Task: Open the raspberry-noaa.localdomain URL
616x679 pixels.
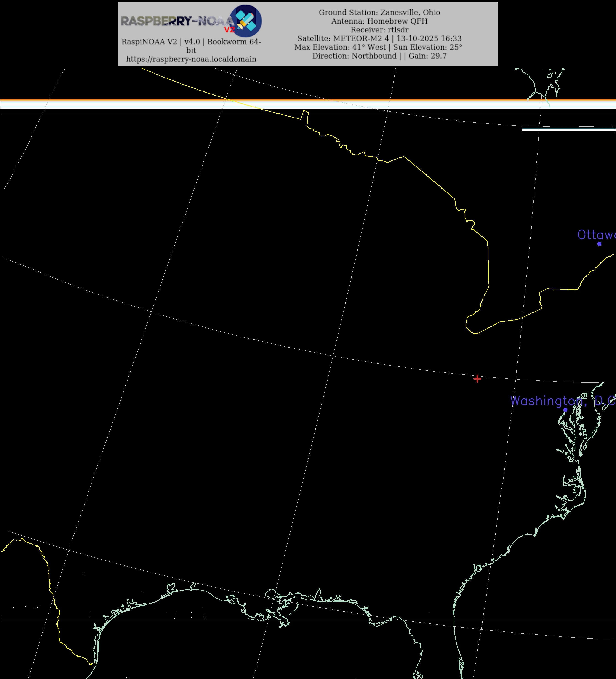Action: (x=191, y=59)
